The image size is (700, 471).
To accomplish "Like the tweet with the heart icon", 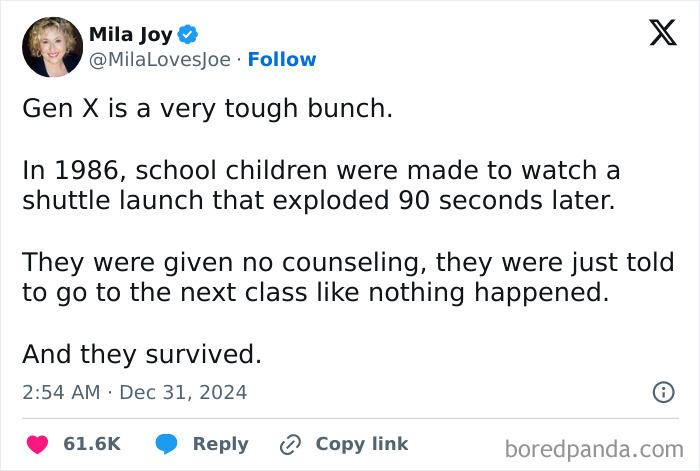I will pyautogui.click(x=38, y=444).
